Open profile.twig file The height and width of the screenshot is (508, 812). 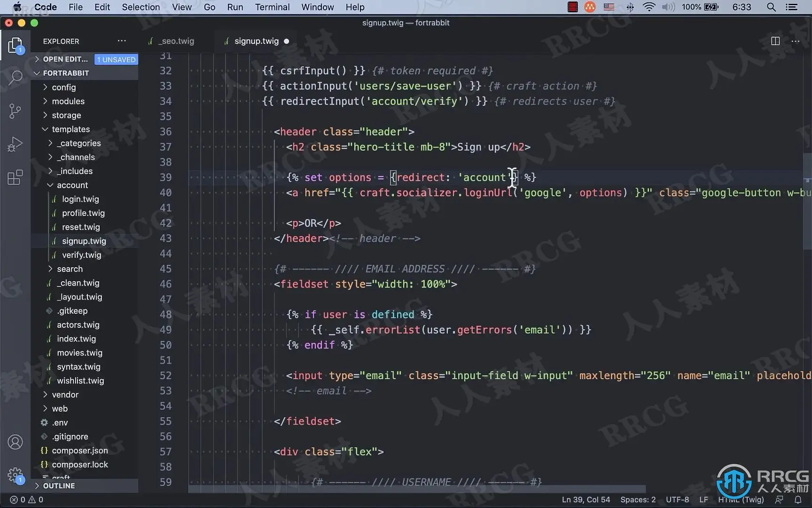[85, 213]
